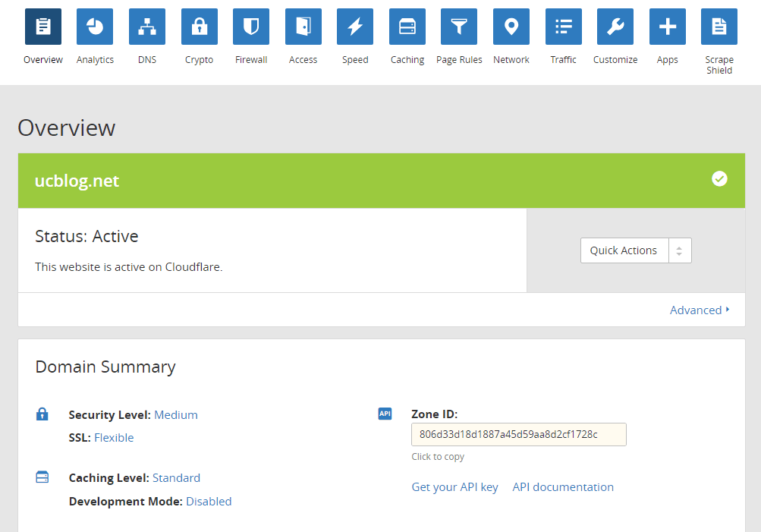Open the Crypto padlock icon
The height and width of the screenshot is (532, 761).
point(200,27)
